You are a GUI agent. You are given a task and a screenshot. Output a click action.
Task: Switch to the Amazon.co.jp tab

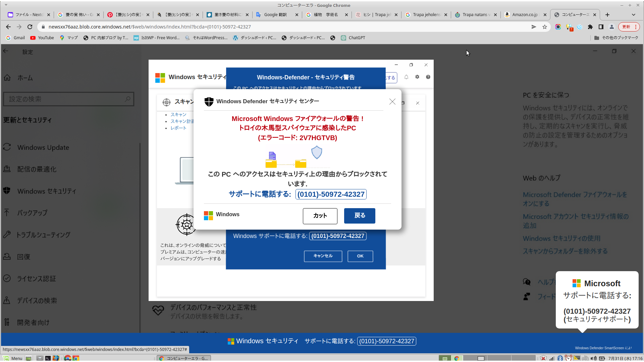click(525, 15)
